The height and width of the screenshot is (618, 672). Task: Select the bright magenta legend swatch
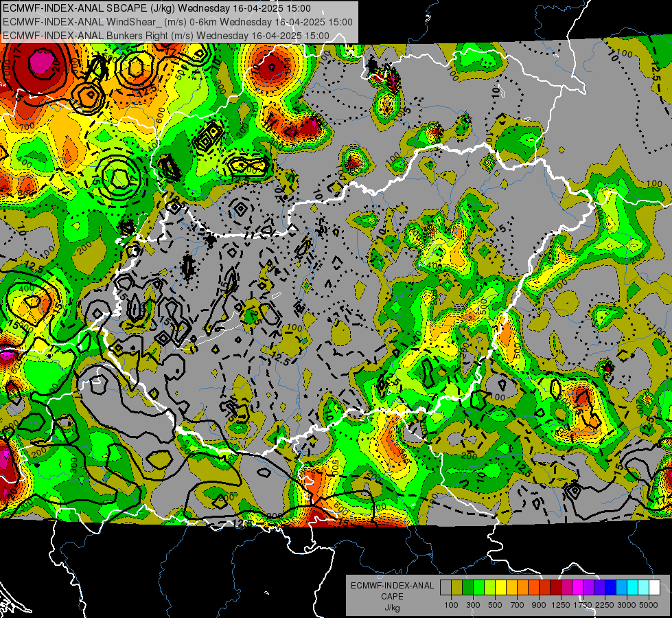tap(578, 588)
